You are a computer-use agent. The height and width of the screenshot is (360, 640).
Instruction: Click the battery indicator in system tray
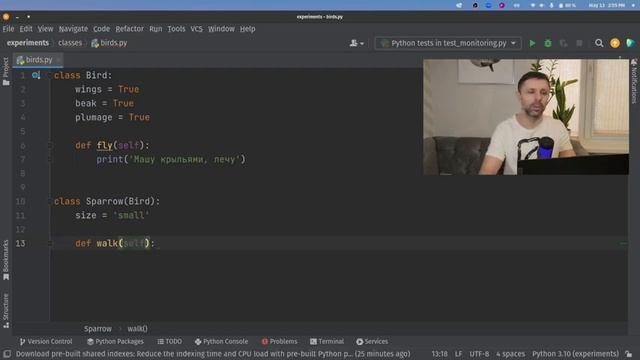click(x=567, y=5)
